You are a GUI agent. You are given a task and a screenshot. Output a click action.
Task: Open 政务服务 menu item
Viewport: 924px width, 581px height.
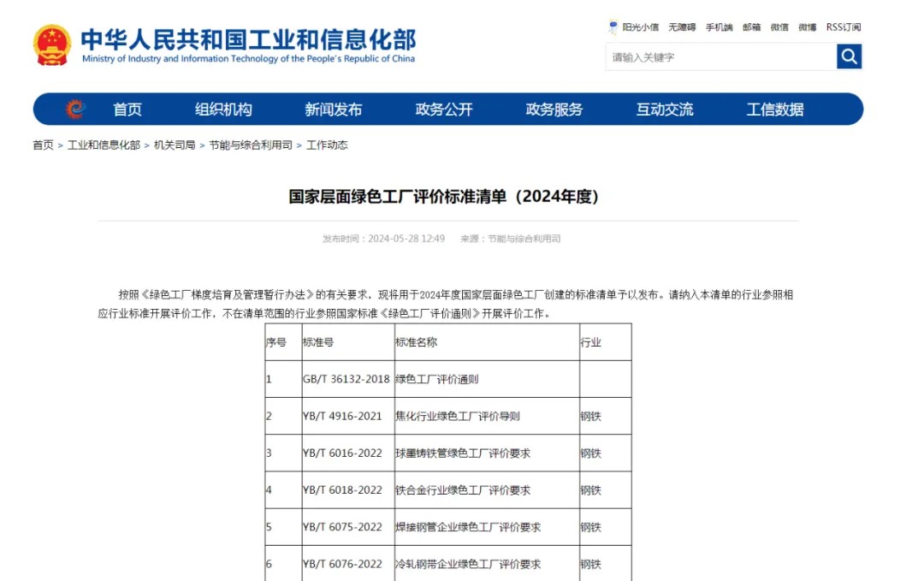point(554,110)
